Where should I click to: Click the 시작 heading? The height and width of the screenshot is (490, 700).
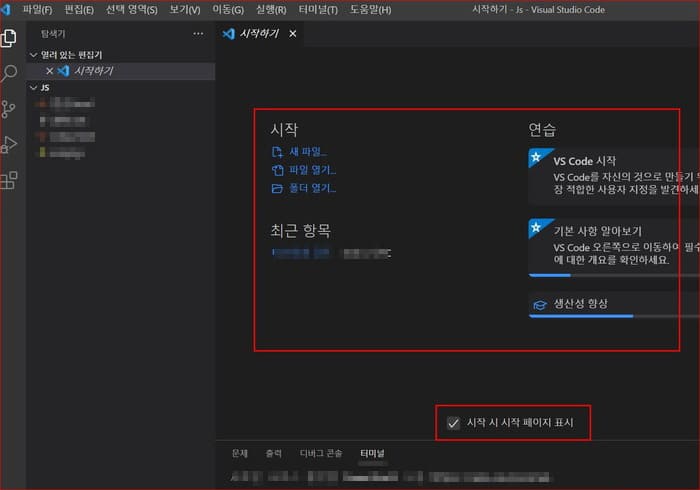coord(284,129)
